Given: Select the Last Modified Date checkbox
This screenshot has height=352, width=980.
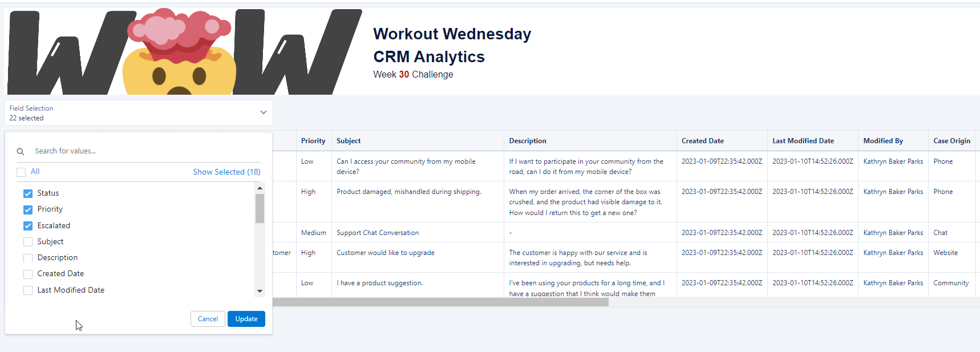Looking at the screenshot, I should [28, 290].
